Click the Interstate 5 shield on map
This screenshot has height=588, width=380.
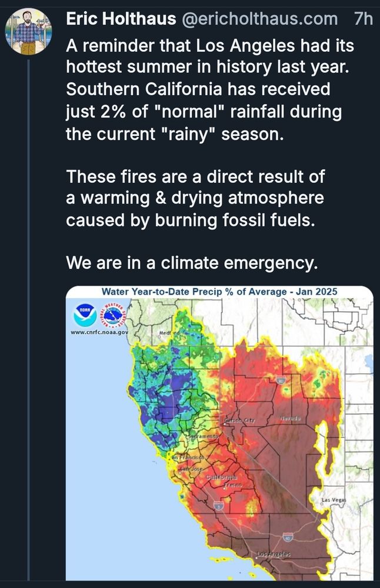tap(219, 506)
